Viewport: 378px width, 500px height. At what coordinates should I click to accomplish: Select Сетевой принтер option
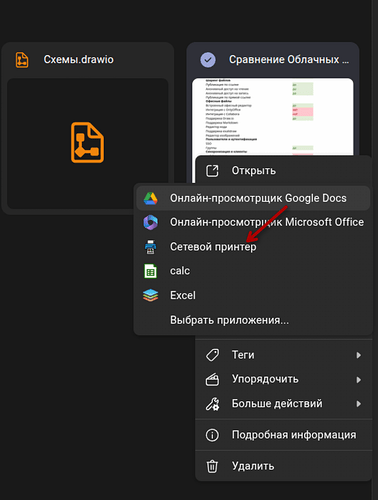click(x=253, y=247)
